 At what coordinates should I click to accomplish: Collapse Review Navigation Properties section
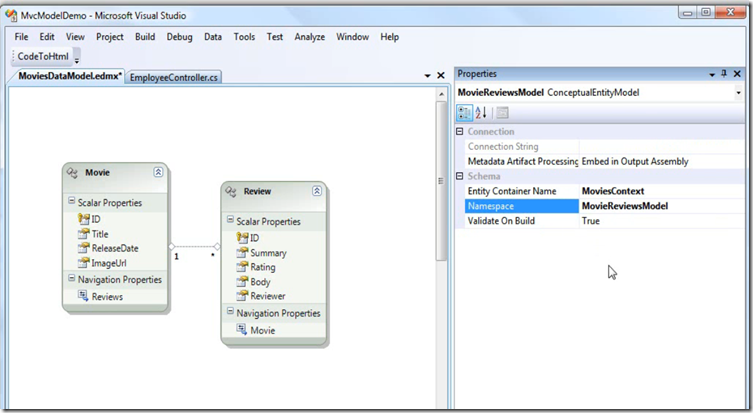(x=230, y=311)
